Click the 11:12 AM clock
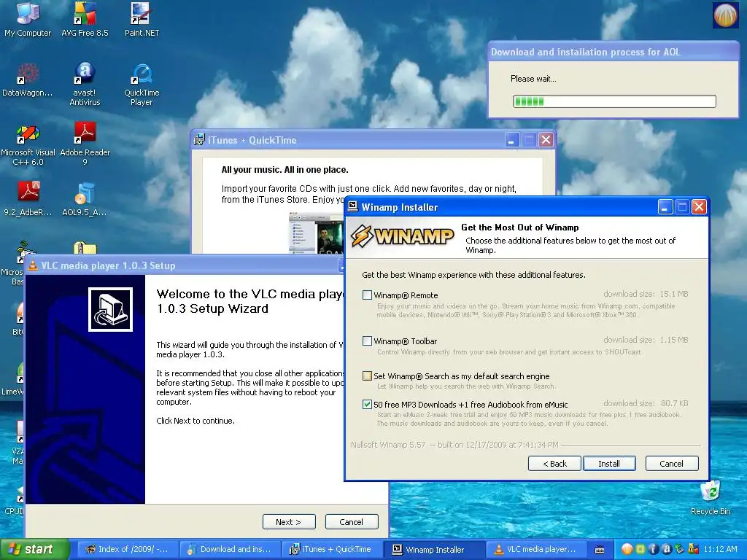The height and width of the screenshot is (560, 747). pyautogui.click(x=720, y=549)
